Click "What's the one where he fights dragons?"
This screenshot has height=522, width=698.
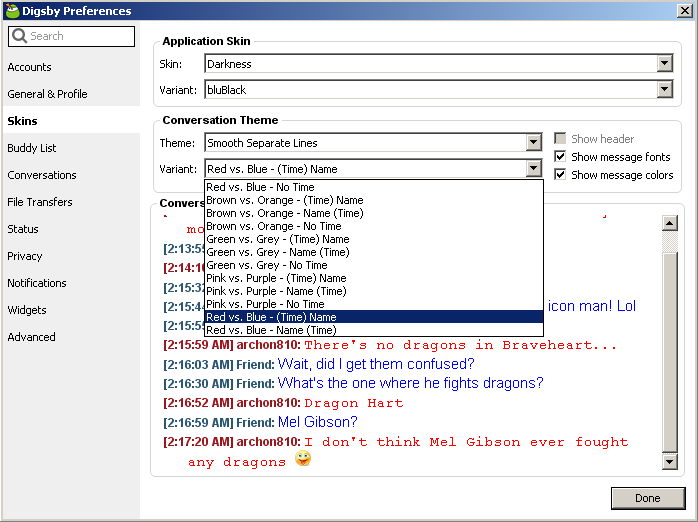[x=410, y=383]
